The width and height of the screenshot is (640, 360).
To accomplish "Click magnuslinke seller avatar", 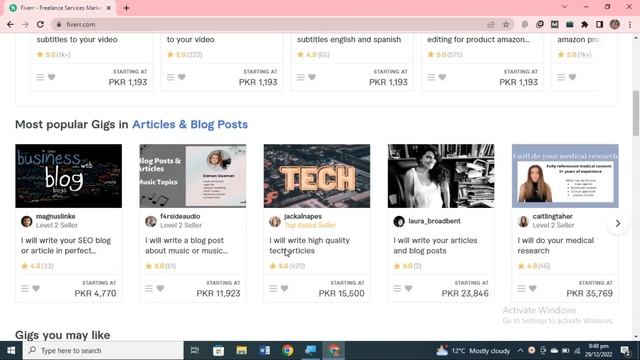I will coord(27,221).
